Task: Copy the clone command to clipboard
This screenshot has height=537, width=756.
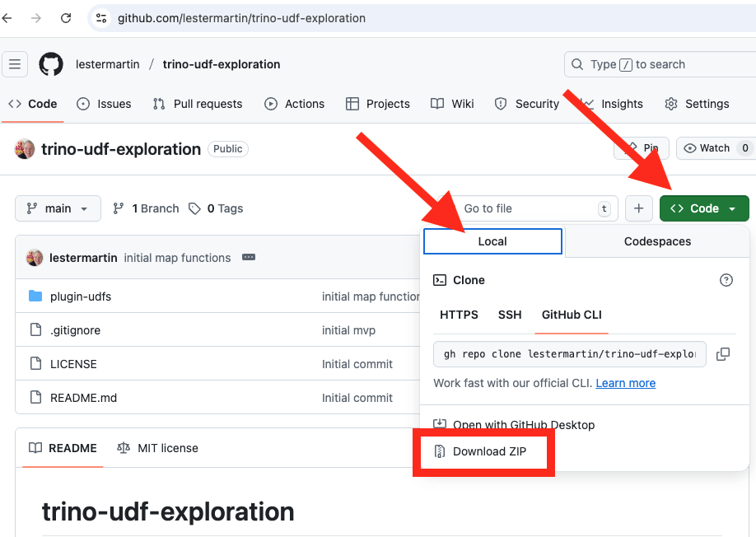Action: coord(722,354)
